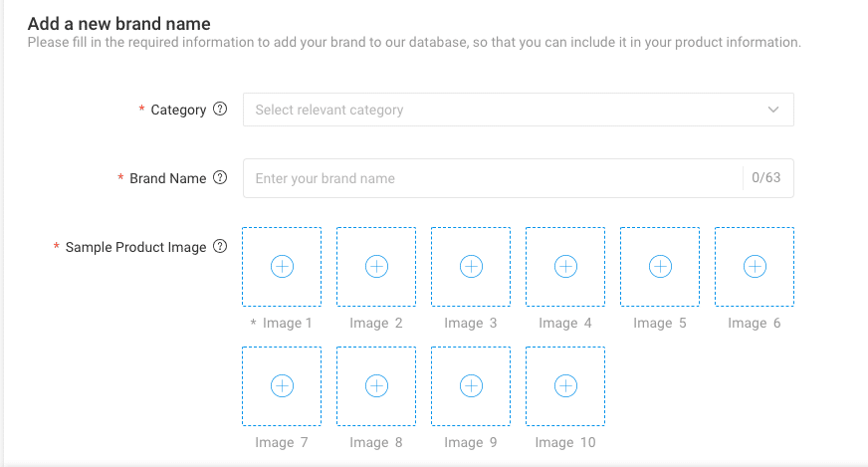Click the Add a new brand name heading
This screenshot has height=467, width=868.
118,23
